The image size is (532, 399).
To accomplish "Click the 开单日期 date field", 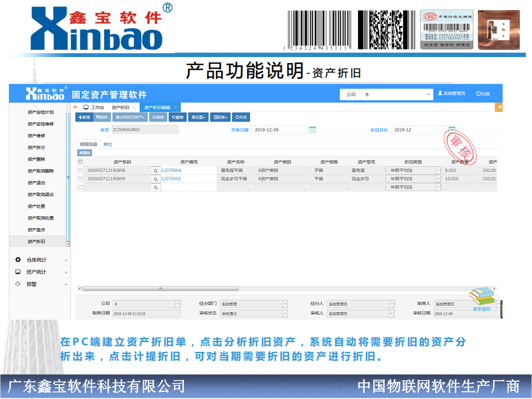I will 279,130.
